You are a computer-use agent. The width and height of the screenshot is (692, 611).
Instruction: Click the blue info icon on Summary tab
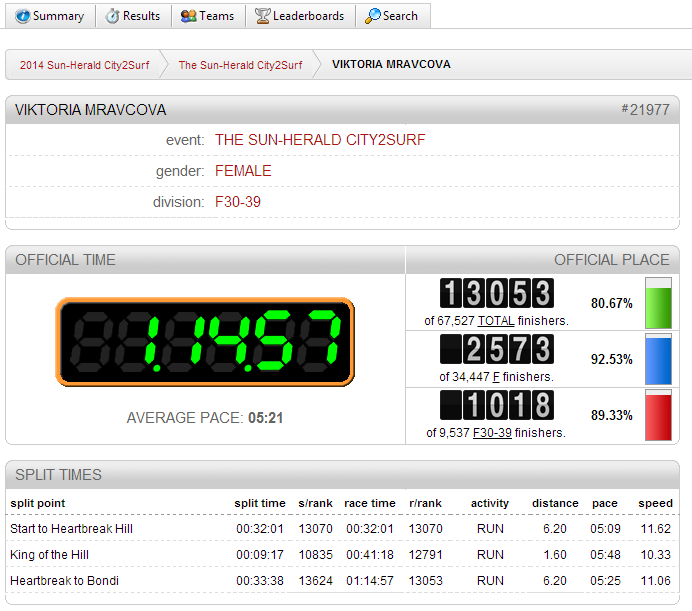tap(23, 16)
